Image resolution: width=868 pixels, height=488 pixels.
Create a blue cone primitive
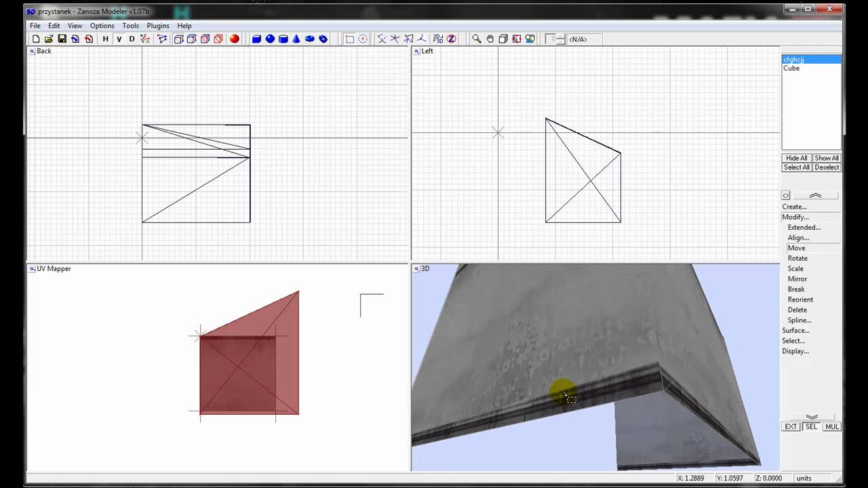296,39
